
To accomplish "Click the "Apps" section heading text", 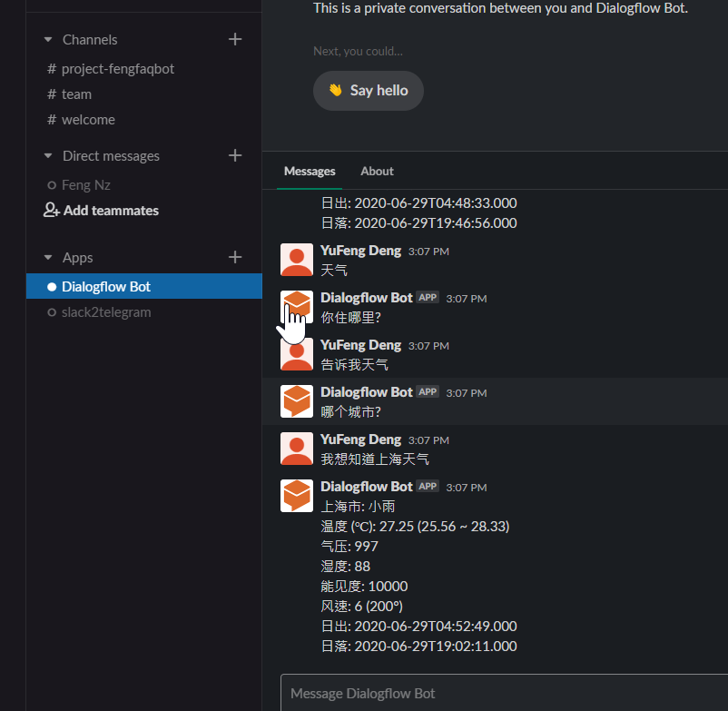I will pyautogui.click(x=77, y=258).
